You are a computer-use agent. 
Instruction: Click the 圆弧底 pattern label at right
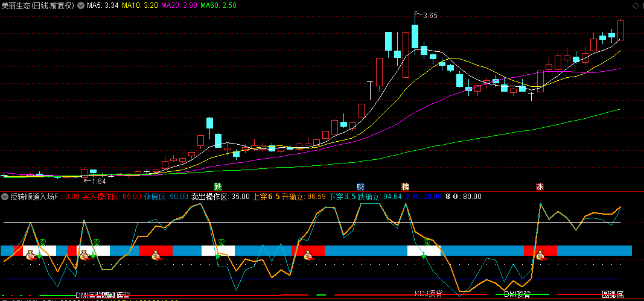pos(612,294)
